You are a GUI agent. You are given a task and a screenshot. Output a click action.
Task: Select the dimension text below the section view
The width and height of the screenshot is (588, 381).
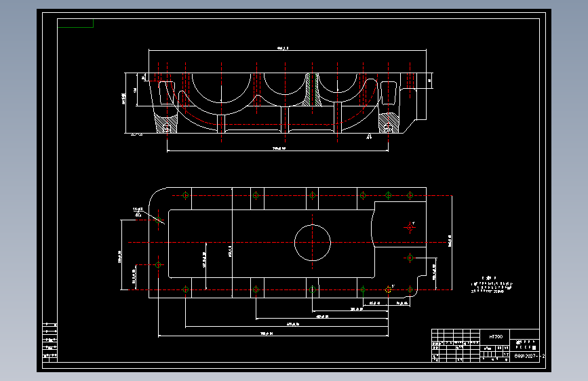tap(279, 148)
